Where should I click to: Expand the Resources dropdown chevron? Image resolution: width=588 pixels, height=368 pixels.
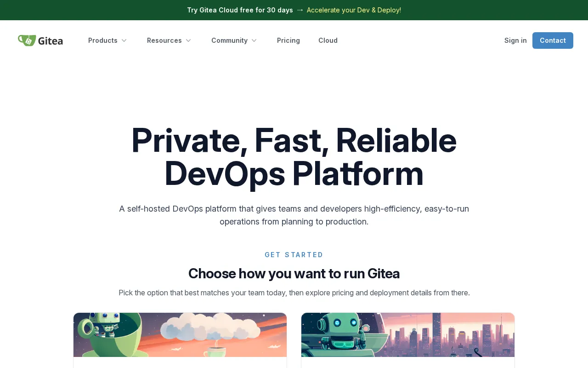coord(188,40)
